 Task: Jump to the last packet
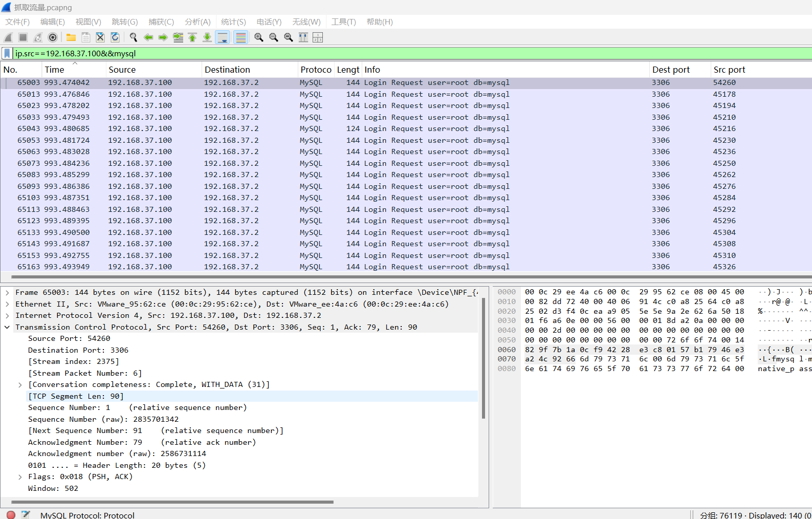point(207,37)
